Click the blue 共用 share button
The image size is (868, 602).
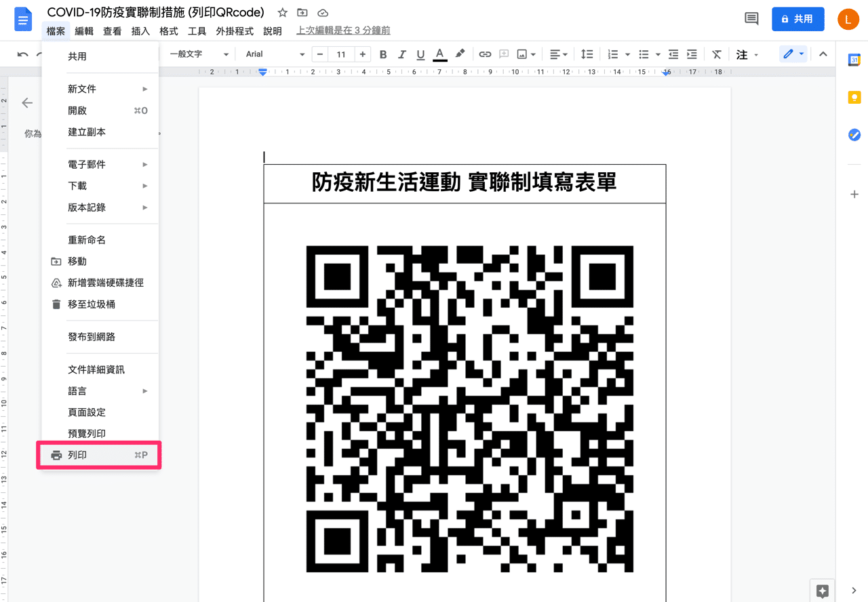[798, 19]
